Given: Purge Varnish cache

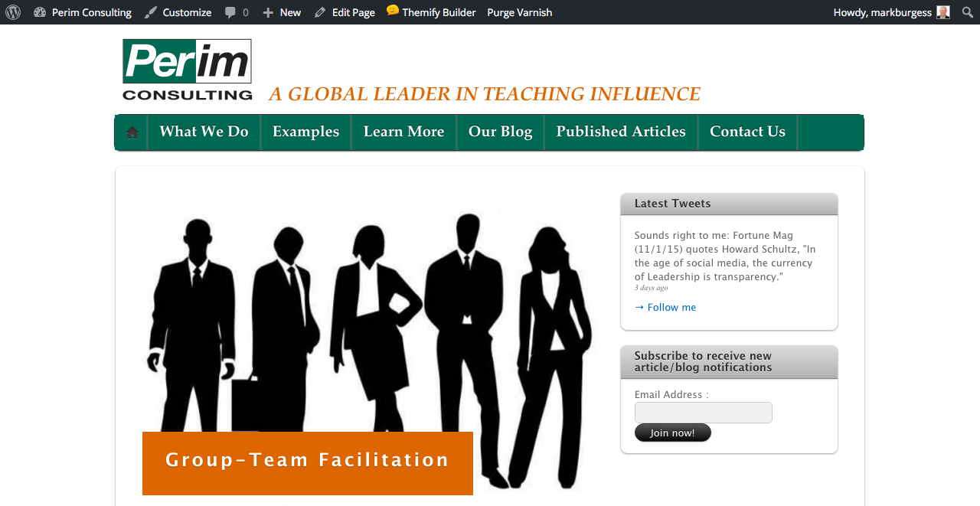Looking at the screenshot, I should pos(519,12).
